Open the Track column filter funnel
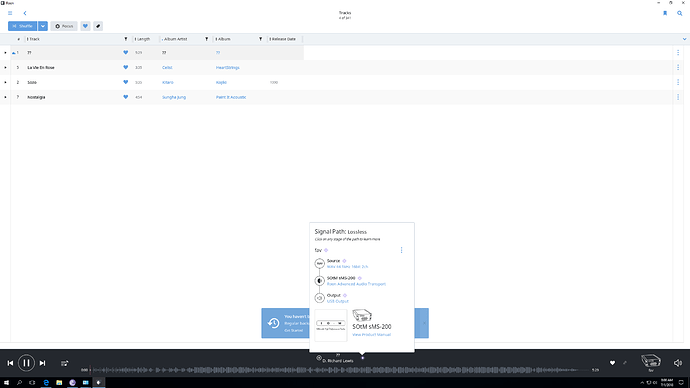 click(x=126, y=39)
